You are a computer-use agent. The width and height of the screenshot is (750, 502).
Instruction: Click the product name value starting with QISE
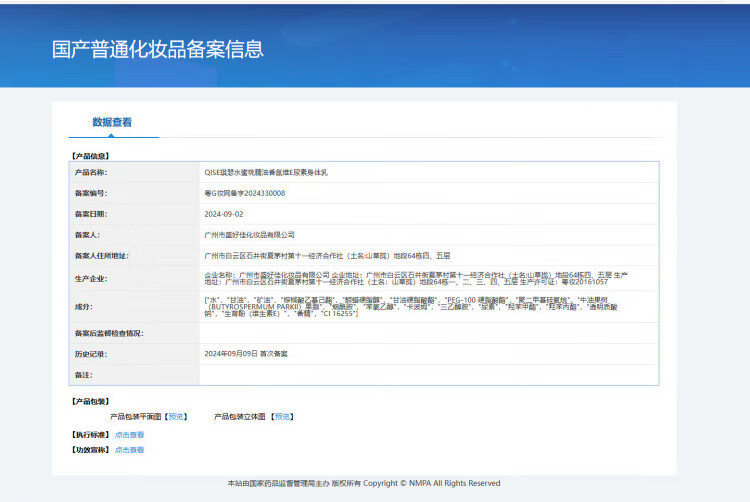click(266, 172)
